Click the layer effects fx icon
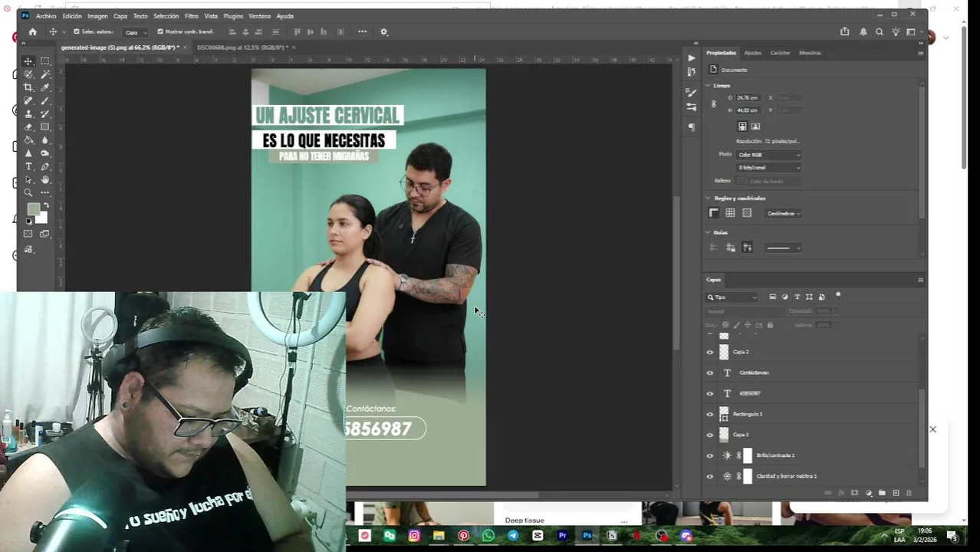 pos(840,493)
